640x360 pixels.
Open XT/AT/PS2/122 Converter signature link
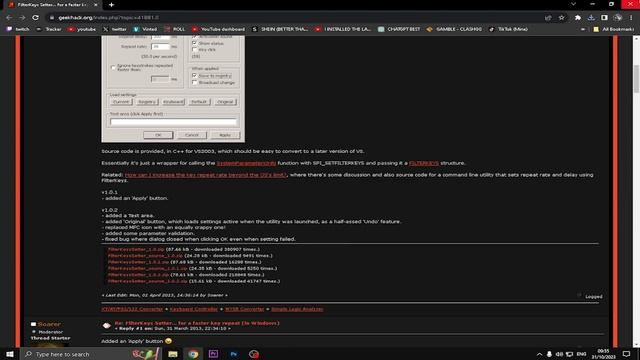(x=132, y=309)
